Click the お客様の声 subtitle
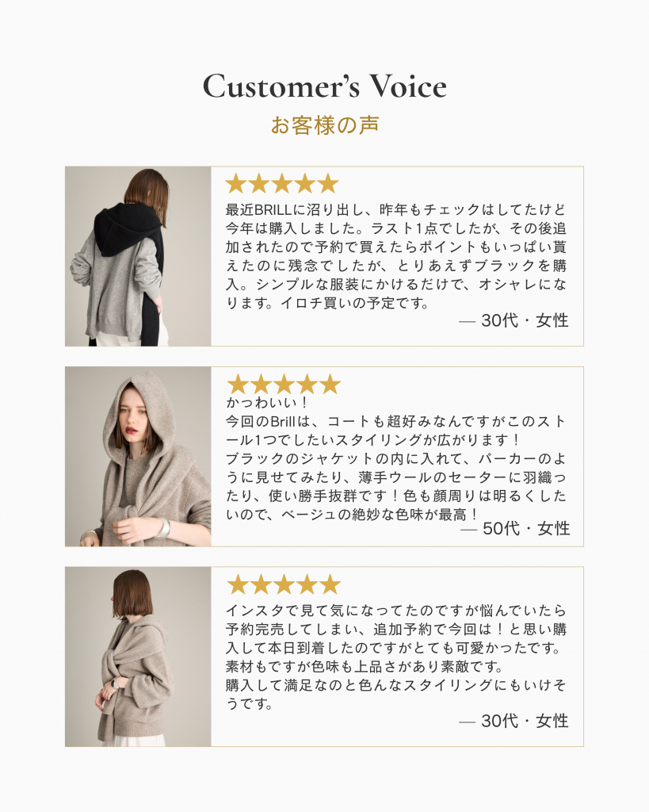Viewport: 649px width, 812px height. coord(325,125)
